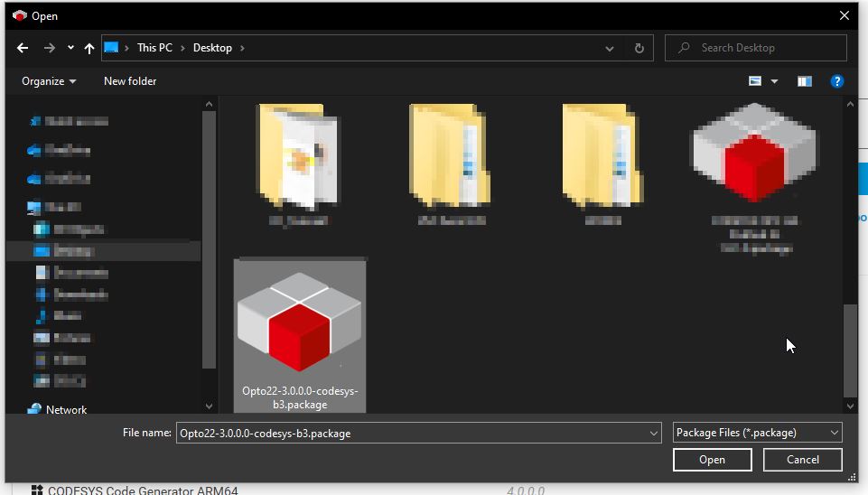The image size is (868, 495).
Task: Click the Search Desktop field
Action: coord(756,48)
